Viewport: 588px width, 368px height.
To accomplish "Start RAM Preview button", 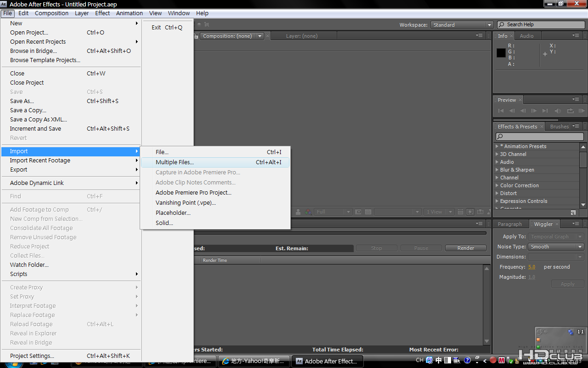I will pos(582,111).
